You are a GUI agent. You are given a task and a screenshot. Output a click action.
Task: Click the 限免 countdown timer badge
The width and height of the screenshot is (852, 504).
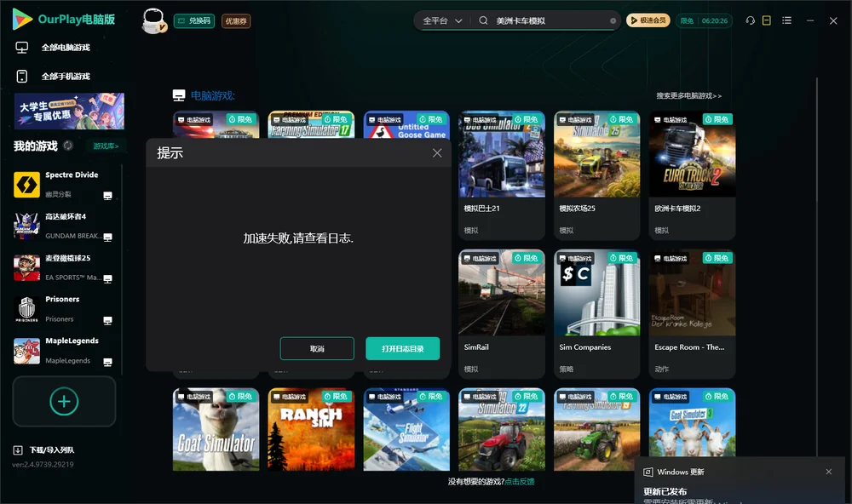(704, 20)
